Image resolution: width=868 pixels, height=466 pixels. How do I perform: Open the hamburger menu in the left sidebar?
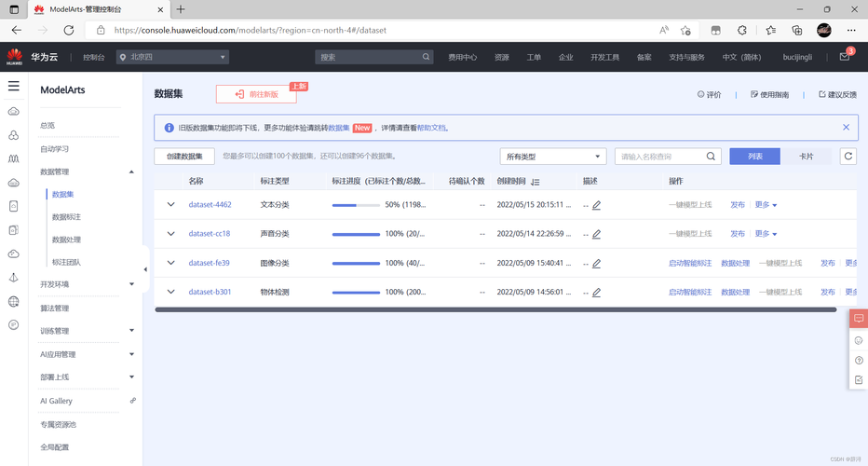tap(14, 86)
